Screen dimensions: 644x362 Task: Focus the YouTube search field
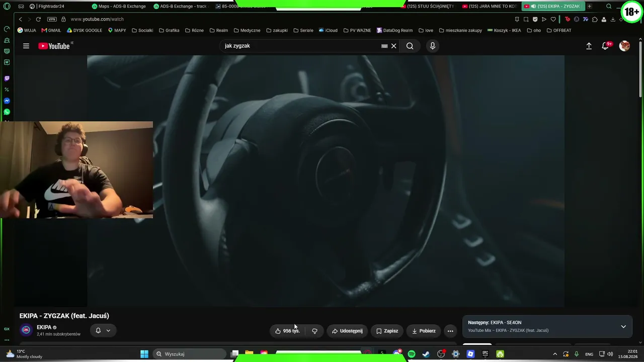[302, 46]
